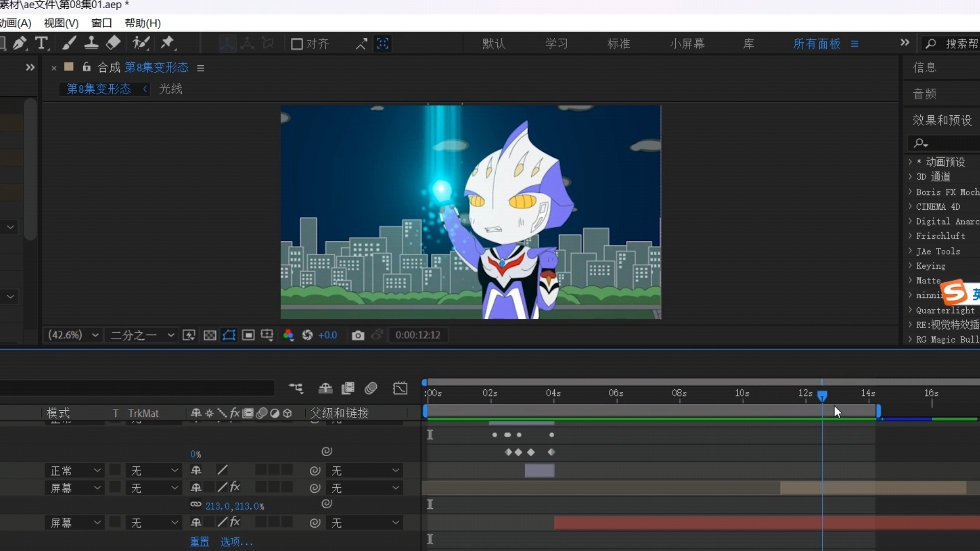Open first 屏幕 layer blend mode dropdown
Image resolution: width=980 pixels, height=551 pixels.
click(x=75, y=488)
